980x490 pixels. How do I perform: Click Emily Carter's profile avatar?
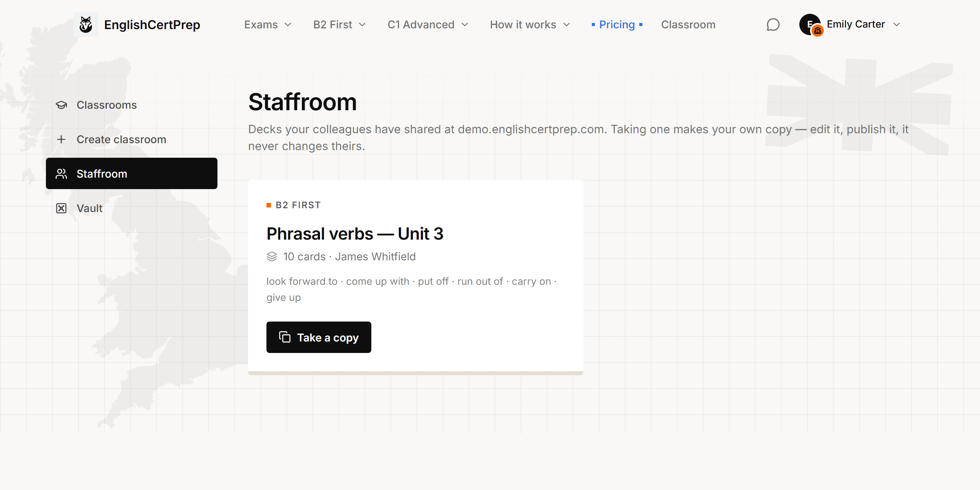pos(810,24)
